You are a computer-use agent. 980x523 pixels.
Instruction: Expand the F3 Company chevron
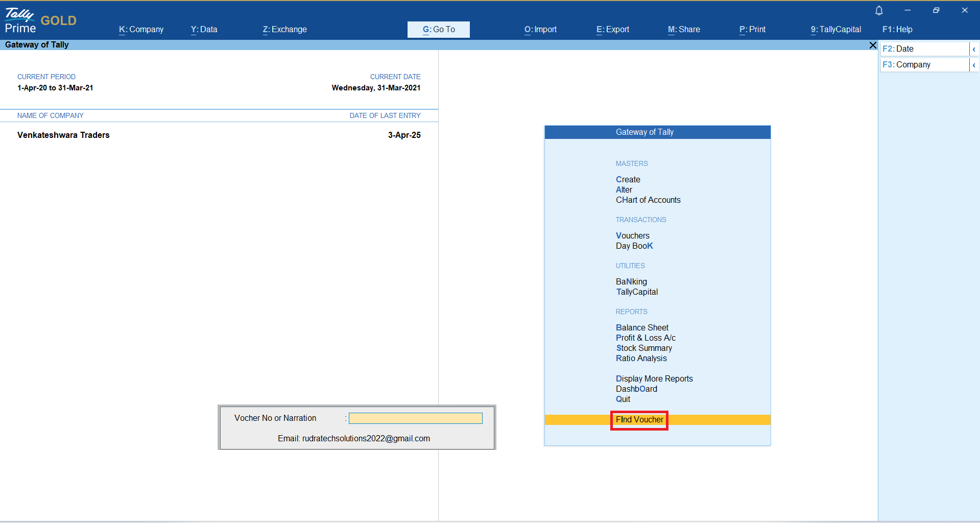click(x=974, y=65)
